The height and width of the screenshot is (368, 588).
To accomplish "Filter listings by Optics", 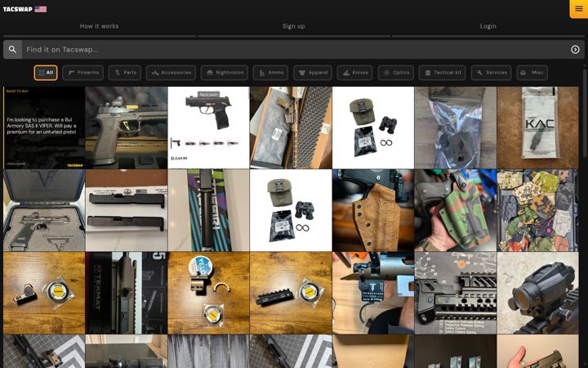I will click(x=396, y=73).
